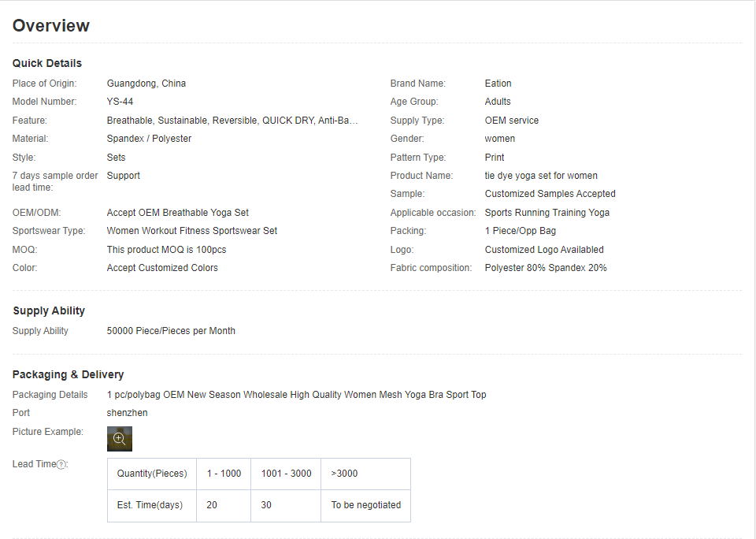Select the Age Group value 'Adults'
Image resolution: width=756 pixels, height=539 pixels.
coord(498,102)
